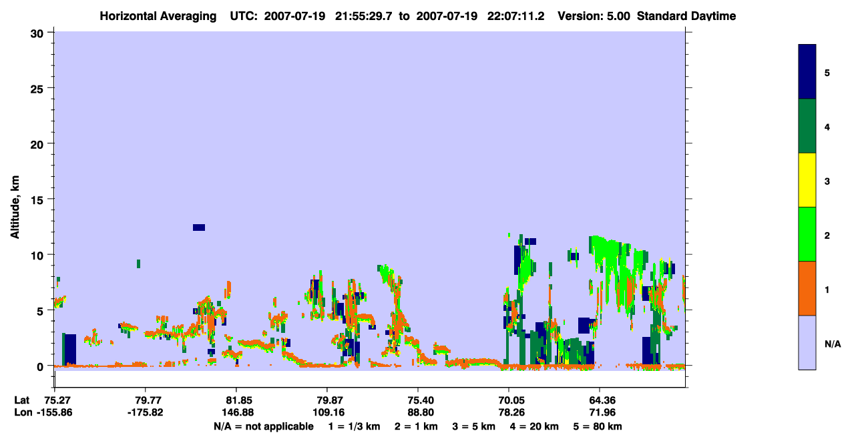Click the orange colorbar segment labeled 1
The height and width of the screenshot is (445, 868).
click(807, 288)
